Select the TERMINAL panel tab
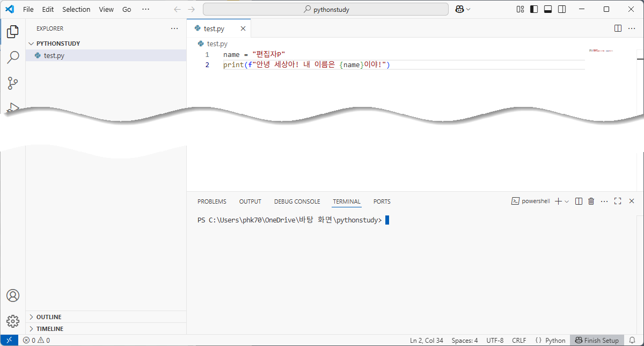 [347, 201]
